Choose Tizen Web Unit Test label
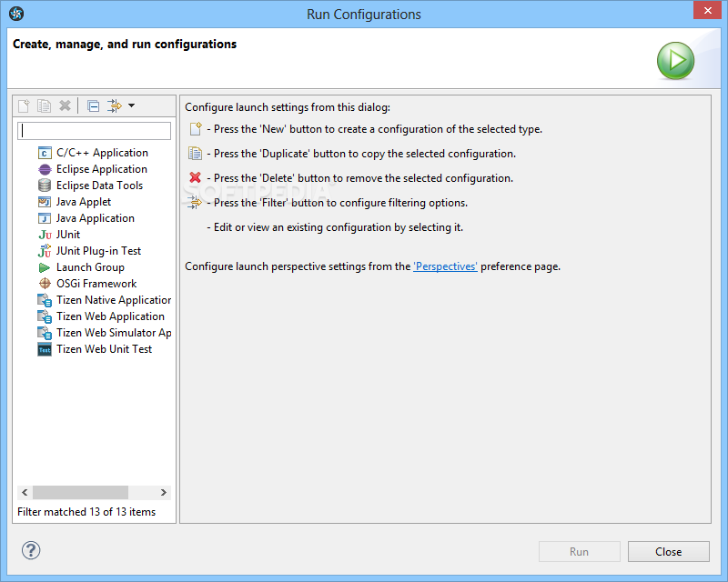 click(104, 349)
